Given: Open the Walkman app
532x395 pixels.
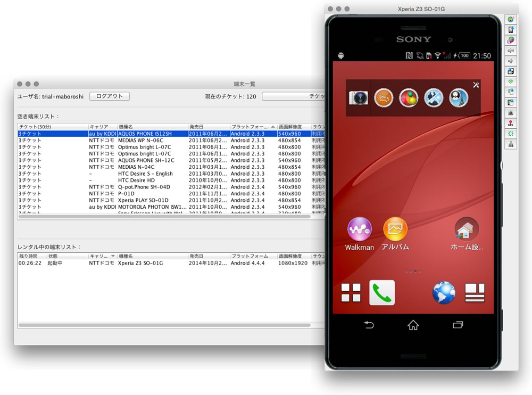Looking at the screenshot, I should [360, 234].
